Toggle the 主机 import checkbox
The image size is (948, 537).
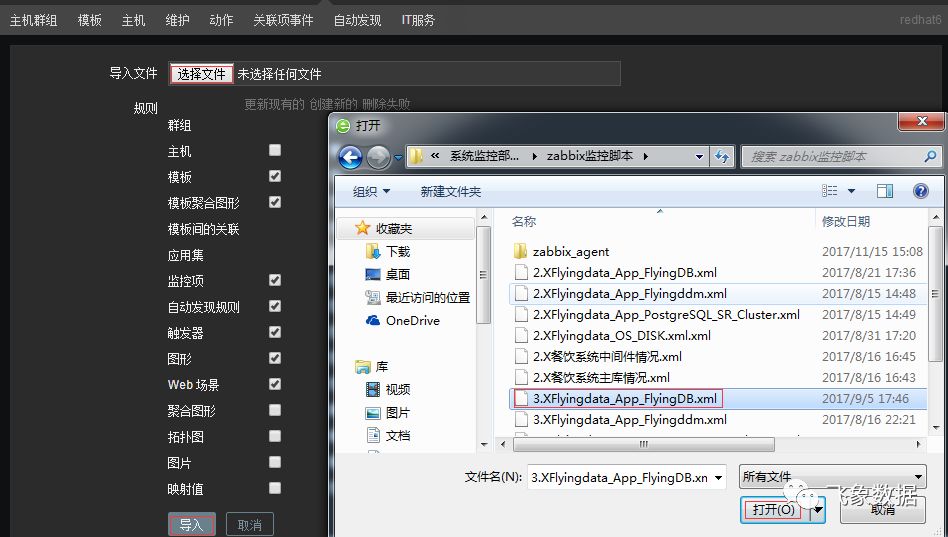(274, 150)
